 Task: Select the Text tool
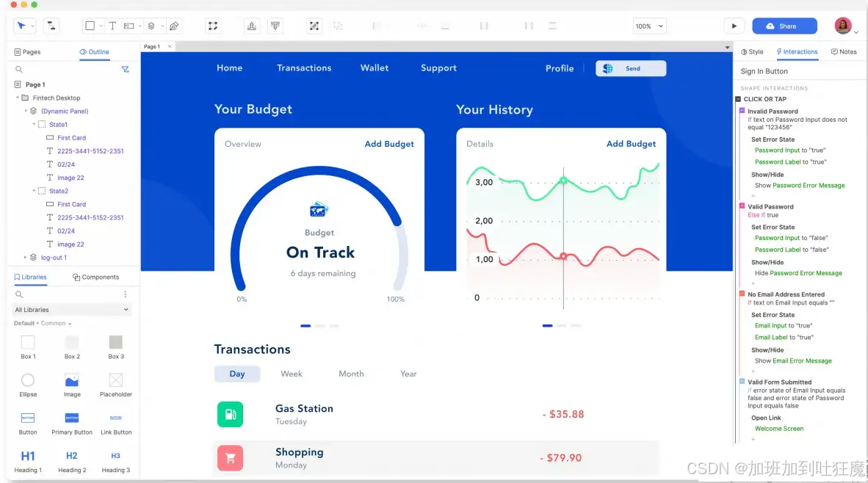pos(112,26)
